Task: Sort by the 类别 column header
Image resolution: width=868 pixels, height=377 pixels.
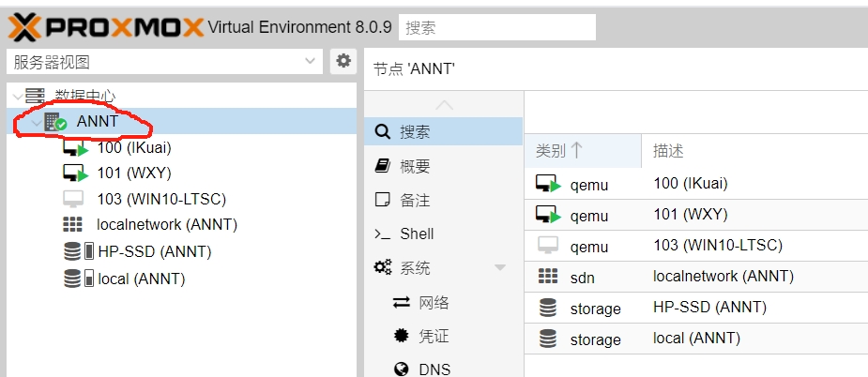Action: click(583, 150)
